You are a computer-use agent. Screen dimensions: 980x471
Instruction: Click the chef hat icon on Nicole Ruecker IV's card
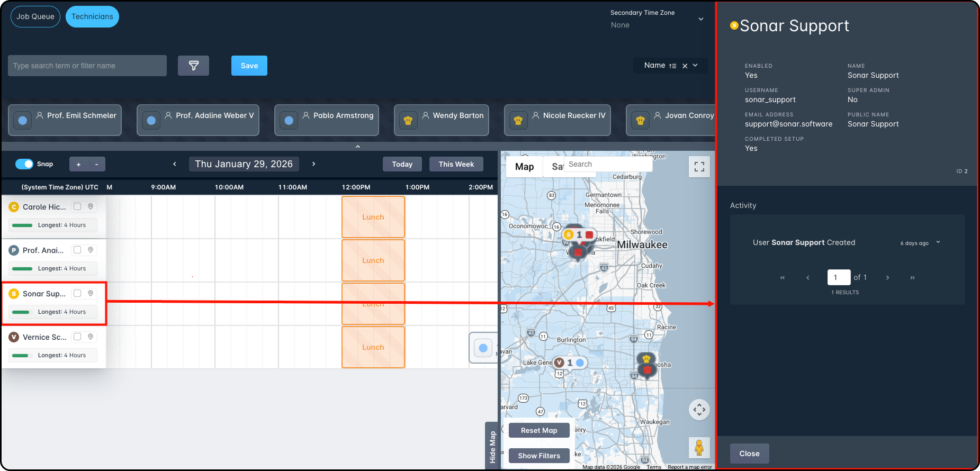coord(518,121)
